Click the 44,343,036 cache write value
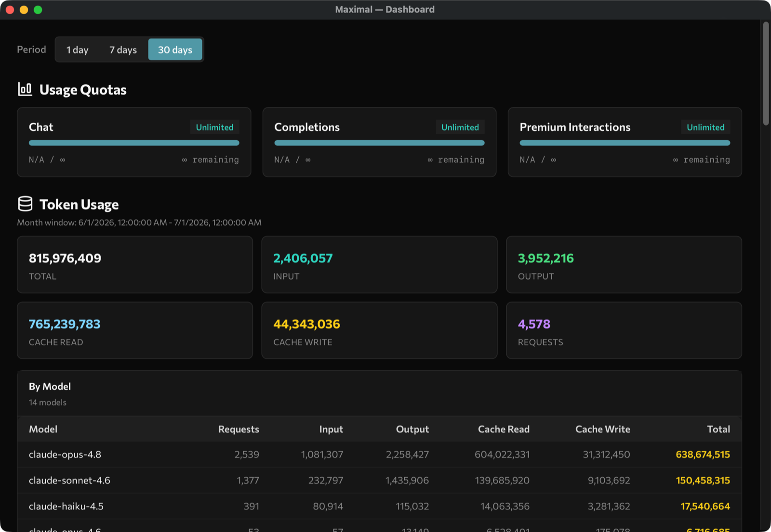Viewport: 771px width, 532px height. click(x=306, y=324)
